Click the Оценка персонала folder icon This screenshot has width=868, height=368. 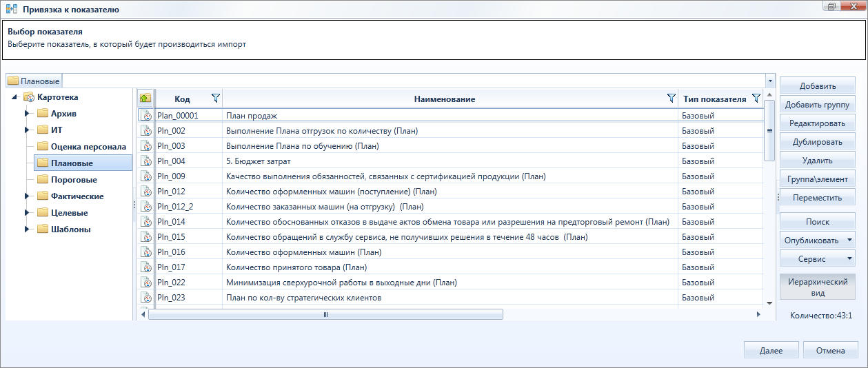point(43,146)
